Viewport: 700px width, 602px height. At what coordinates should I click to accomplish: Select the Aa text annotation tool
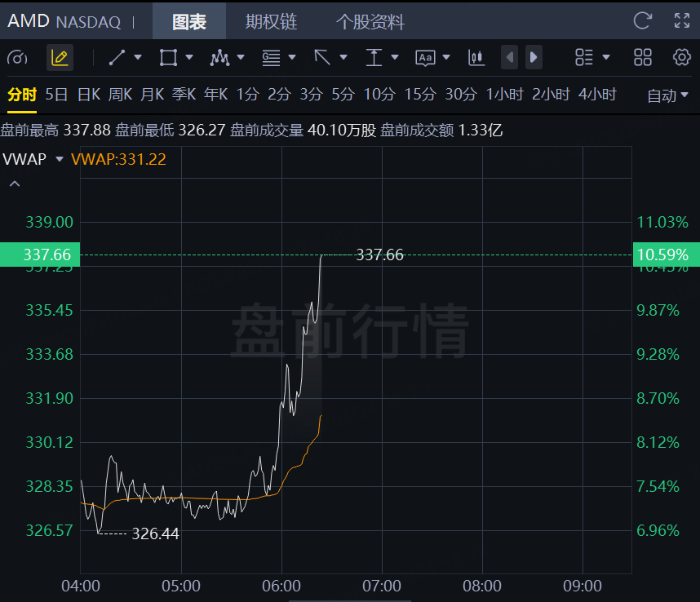(425, 58)
